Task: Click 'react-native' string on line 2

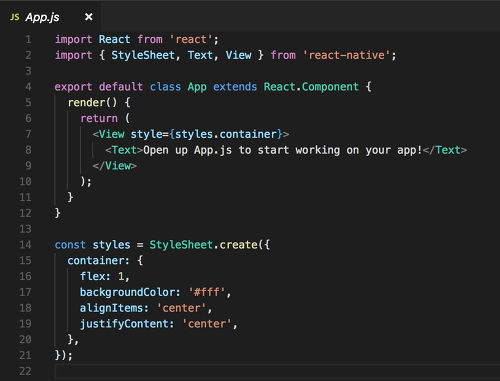Action: (x=346, y=55)
